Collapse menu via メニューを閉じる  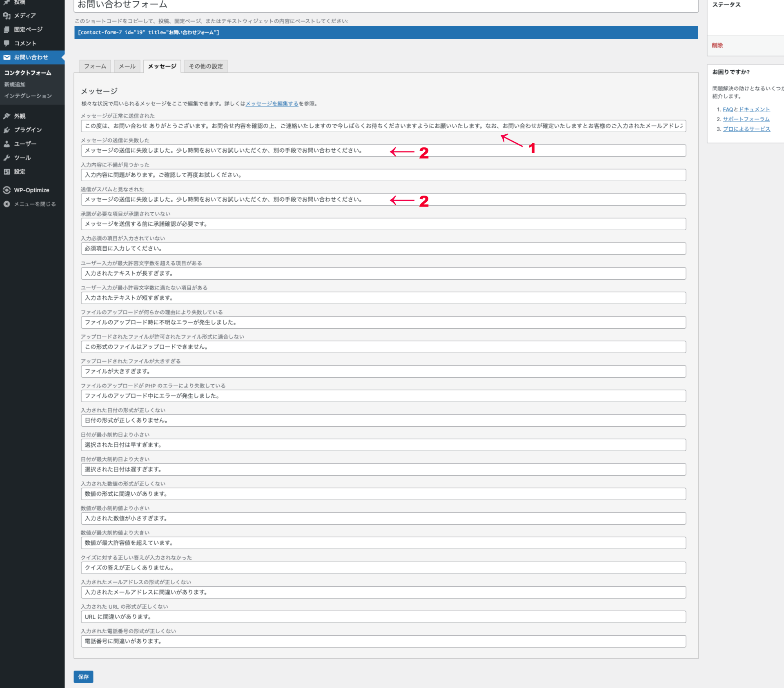tap(35, 204)
